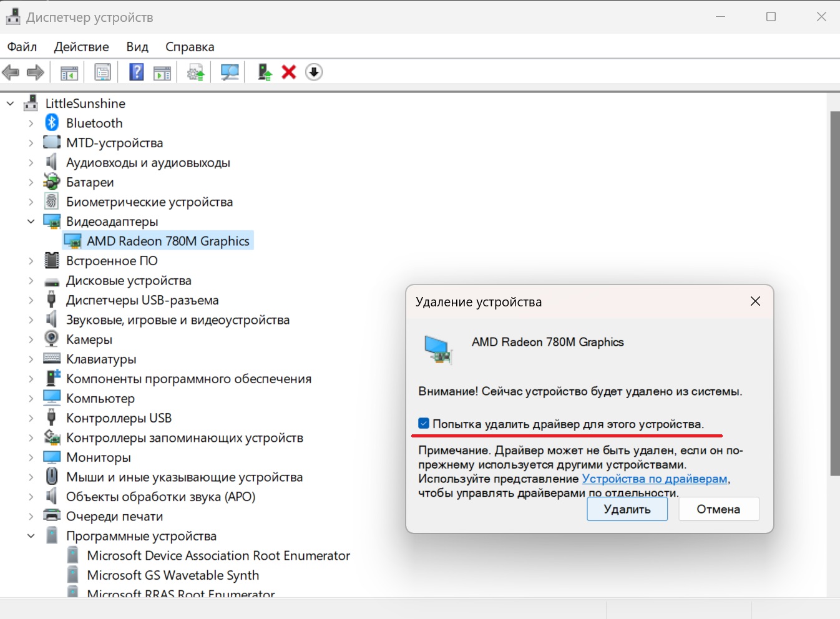Click the computer icon beside LittleSunshine

[x=31, y=103]
